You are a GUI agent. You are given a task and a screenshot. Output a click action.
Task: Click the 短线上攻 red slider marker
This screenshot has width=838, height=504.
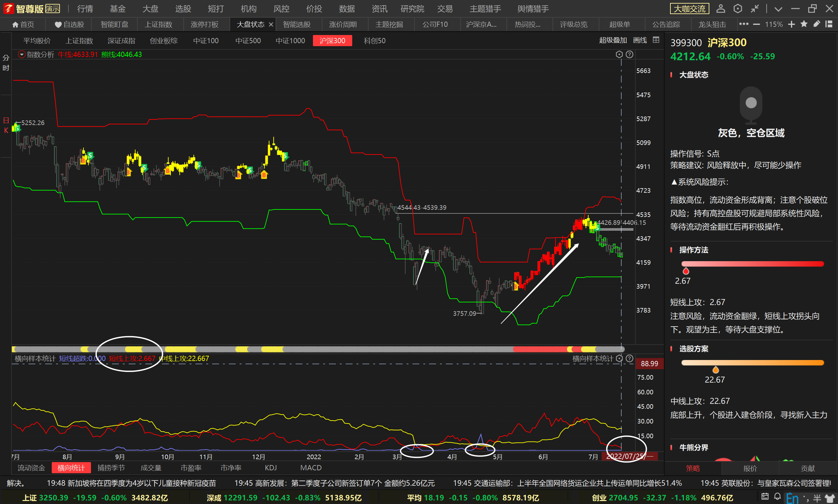[685, 271]
